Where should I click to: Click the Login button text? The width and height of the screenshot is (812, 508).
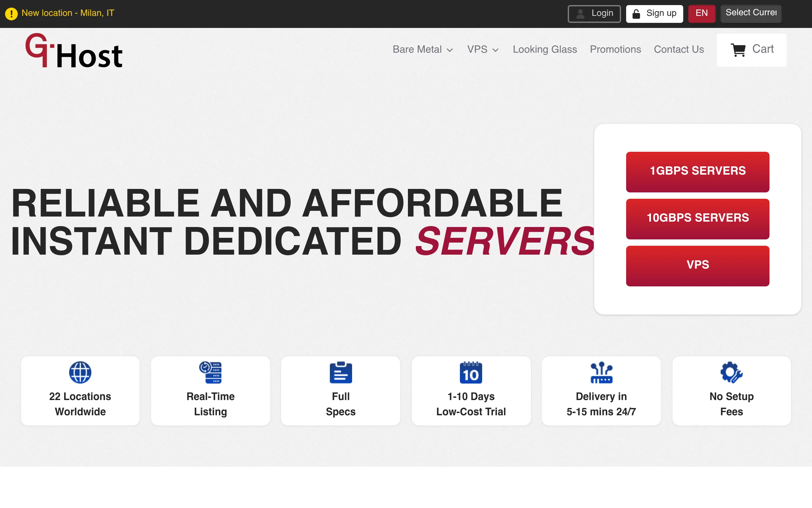point(602,13)
